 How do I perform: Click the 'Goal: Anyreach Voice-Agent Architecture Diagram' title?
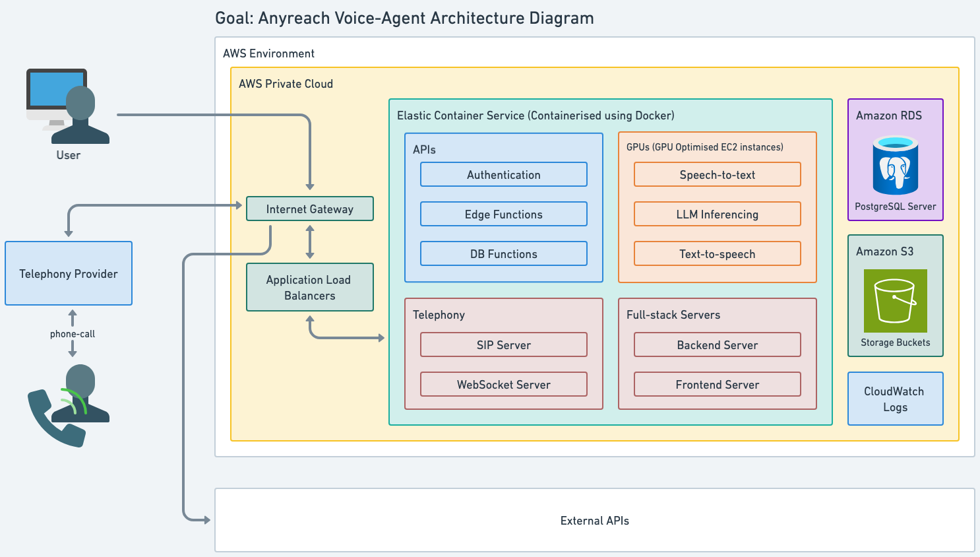(404, 18)
